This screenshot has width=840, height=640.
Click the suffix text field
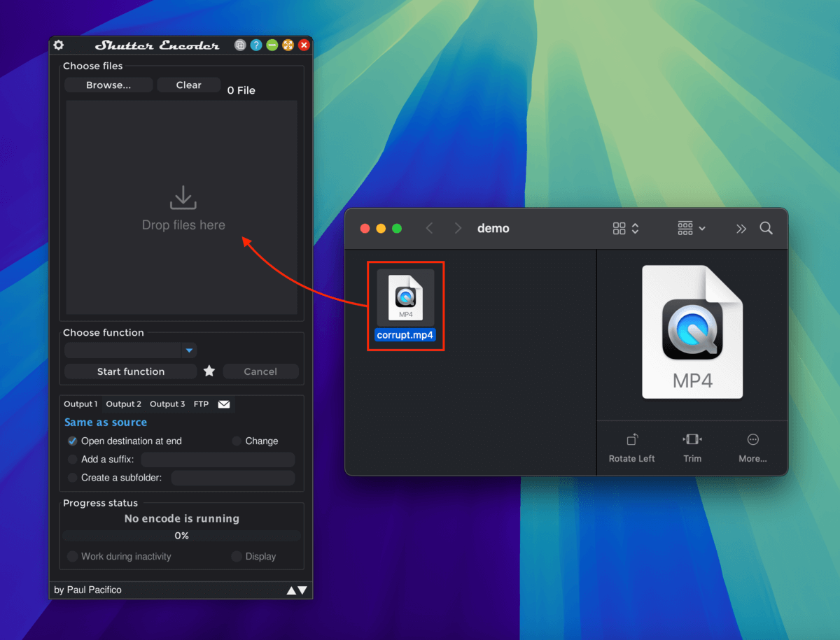[218, 460]
